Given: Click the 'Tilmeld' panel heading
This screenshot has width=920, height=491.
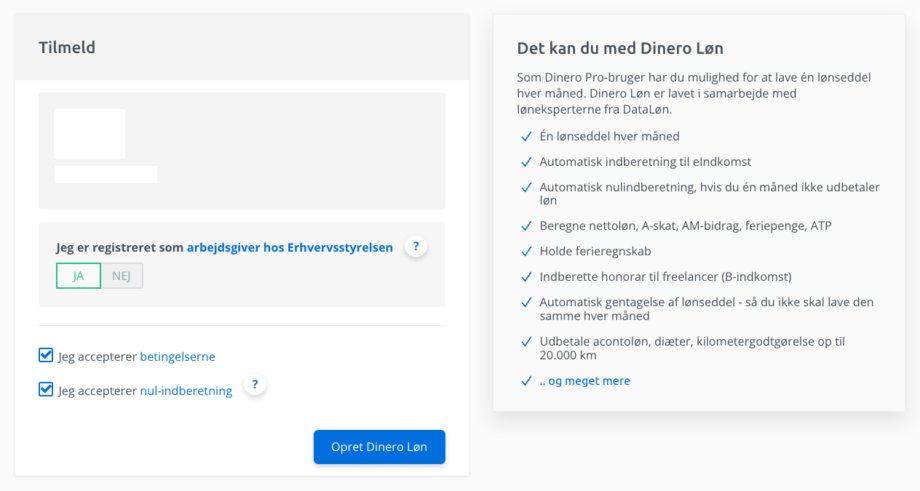Looking at the screenshot, I should click(x=67, y=48).
